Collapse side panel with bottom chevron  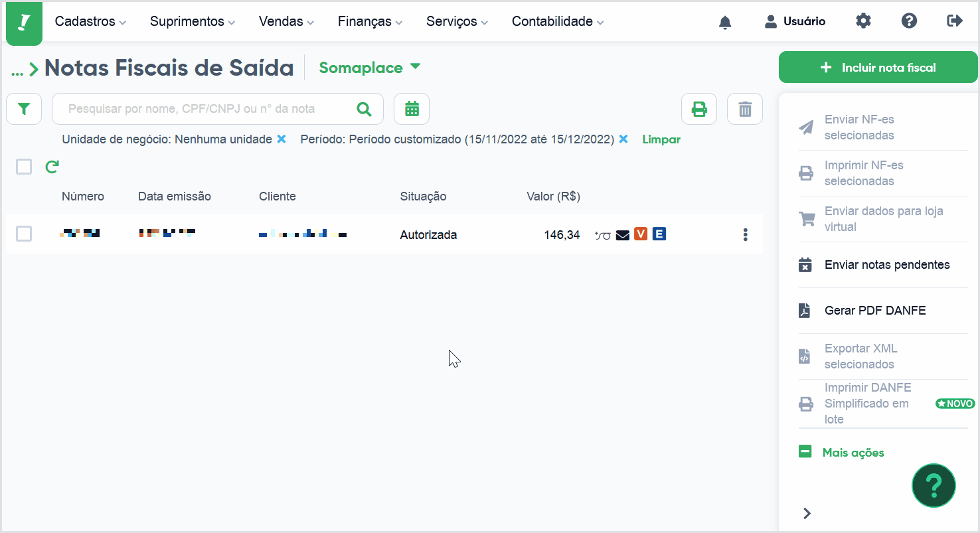coord(807,513)
